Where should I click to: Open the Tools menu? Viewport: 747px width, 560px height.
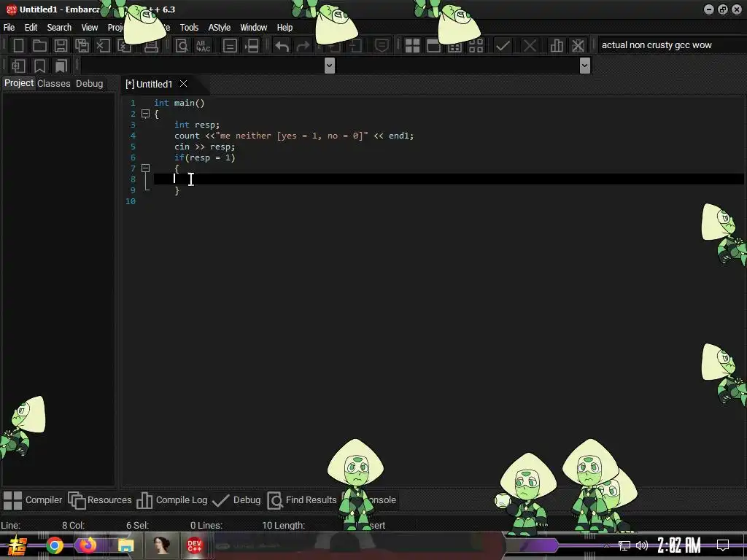[x=189, y=28]
